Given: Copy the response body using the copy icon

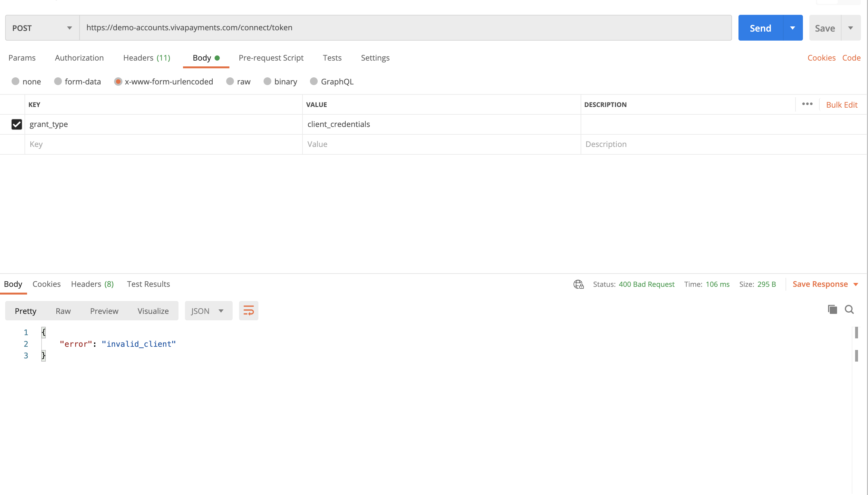Looking at the screenshot, I should (x=832, y=309).
